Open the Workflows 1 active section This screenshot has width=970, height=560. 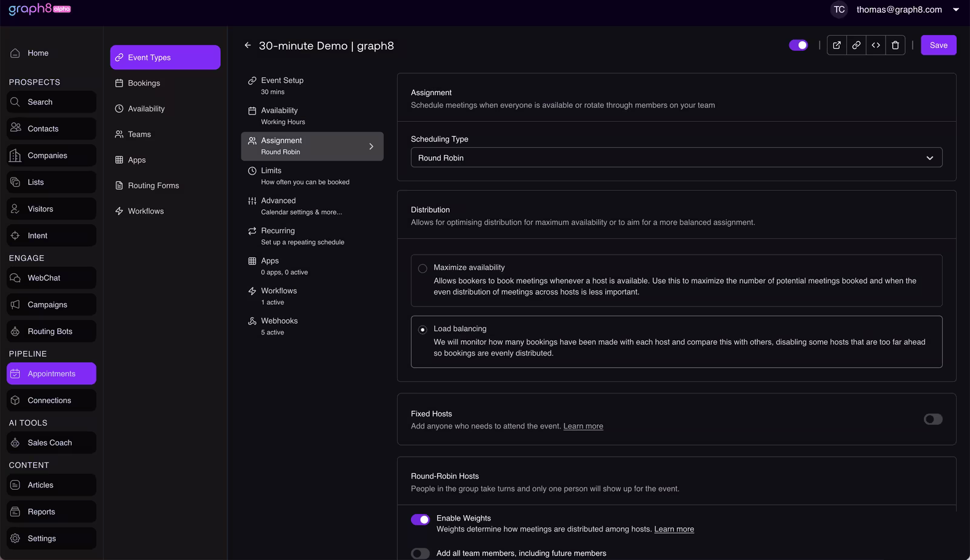click(x=312, y=296)
